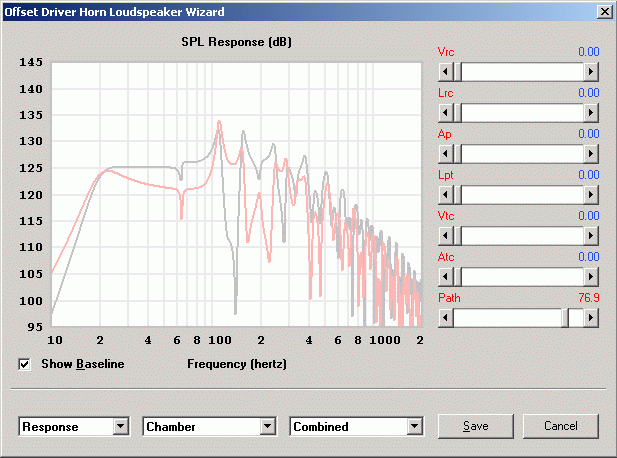
Task: Click the Vrc slider thumb
Action: (457, 72)
